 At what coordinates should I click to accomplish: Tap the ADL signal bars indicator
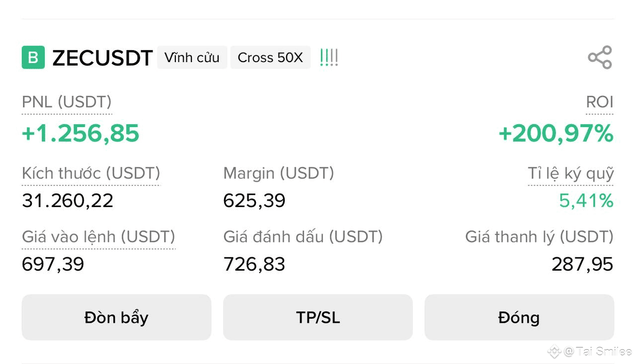click(329, 58)
